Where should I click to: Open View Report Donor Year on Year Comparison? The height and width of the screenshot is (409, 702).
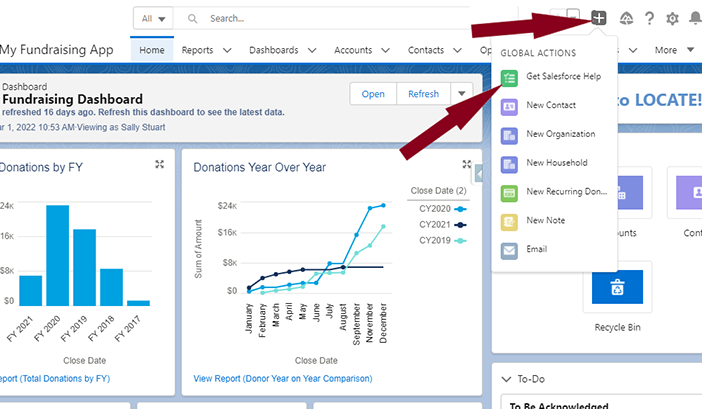coord(283,379)
